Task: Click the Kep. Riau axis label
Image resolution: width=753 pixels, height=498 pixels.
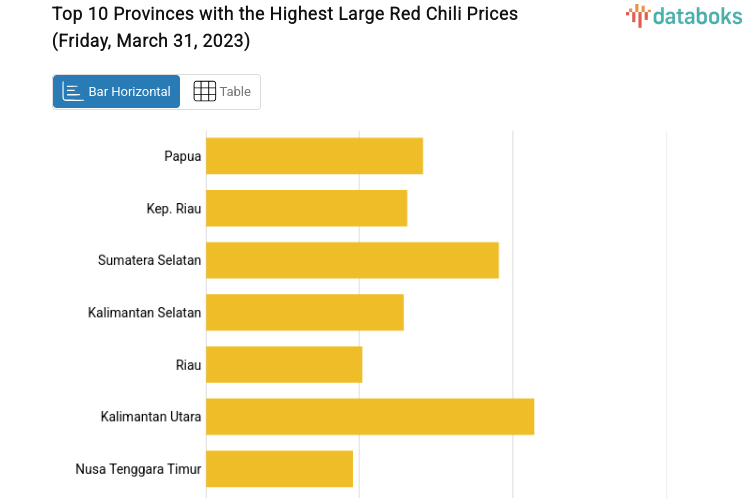Action: point(174,208)
